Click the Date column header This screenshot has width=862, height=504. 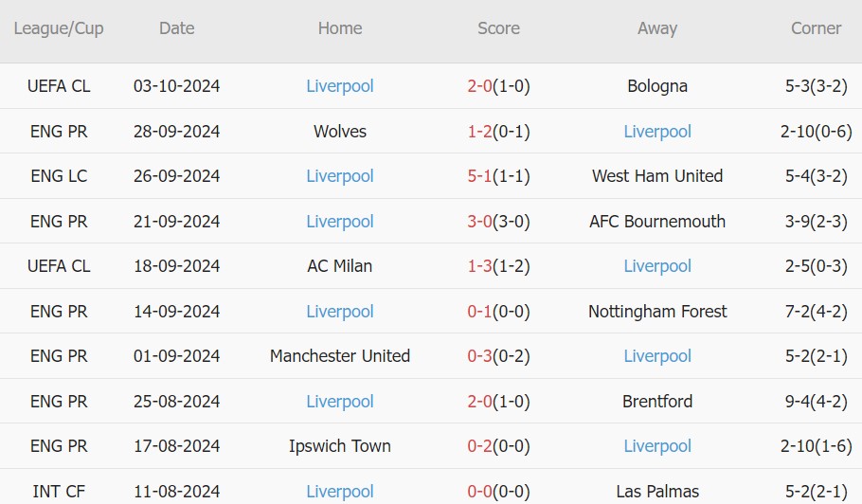(177, 28)
